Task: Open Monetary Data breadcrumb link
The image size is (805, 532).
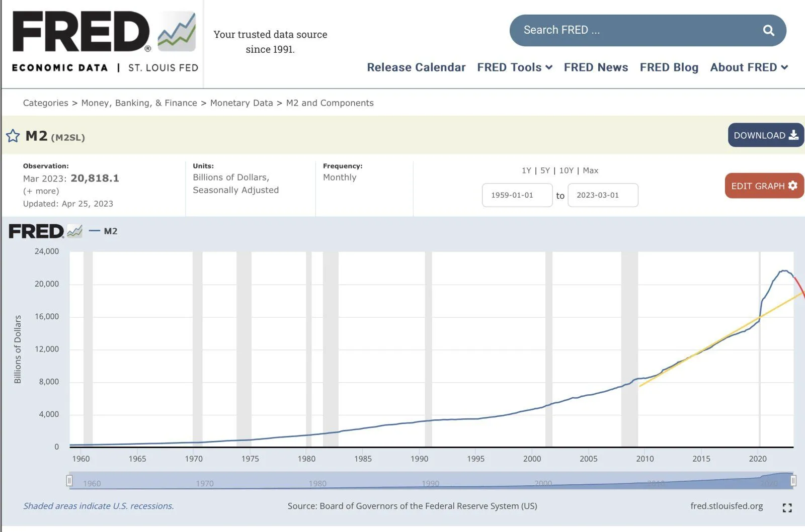Action: click(241, 103)
